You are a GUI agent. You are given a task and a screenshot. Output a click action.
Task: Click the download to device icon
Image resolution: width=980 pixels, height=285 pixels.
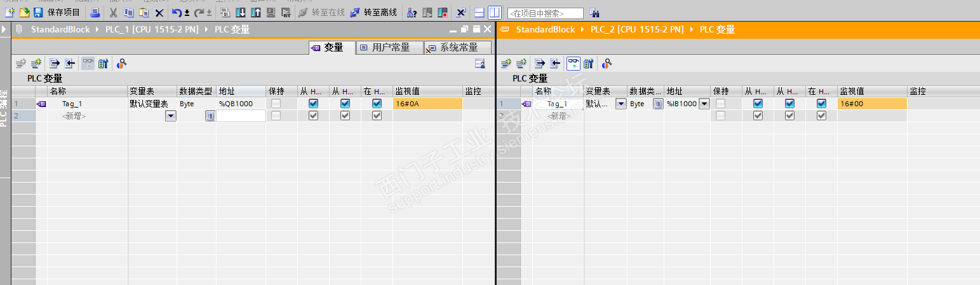(241, 12)
